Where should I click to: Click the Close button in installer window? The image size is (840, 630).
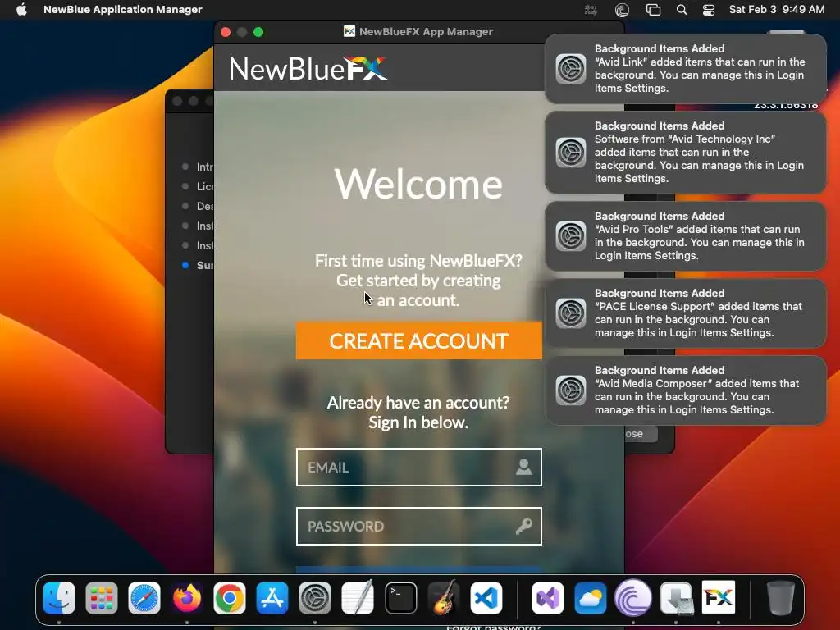click(641, 433)
